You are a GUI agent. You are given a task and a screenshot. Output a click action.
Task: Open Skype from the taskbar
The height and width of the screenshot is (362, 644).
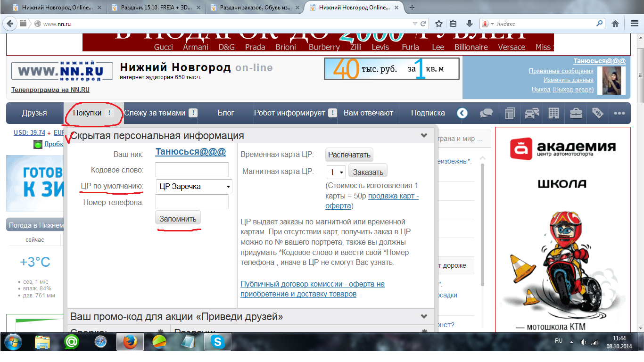coord(218,342)
